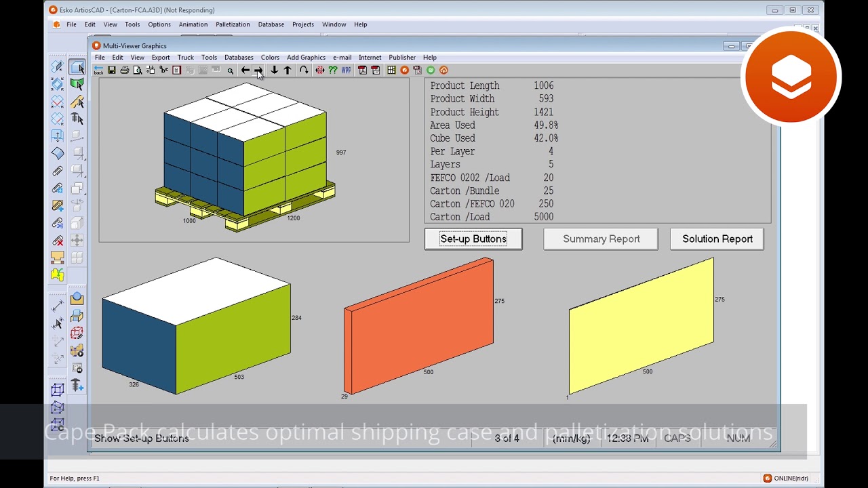
Task: Click the '3 of 4' status bar indicator
Action: (x=507, y=439)
